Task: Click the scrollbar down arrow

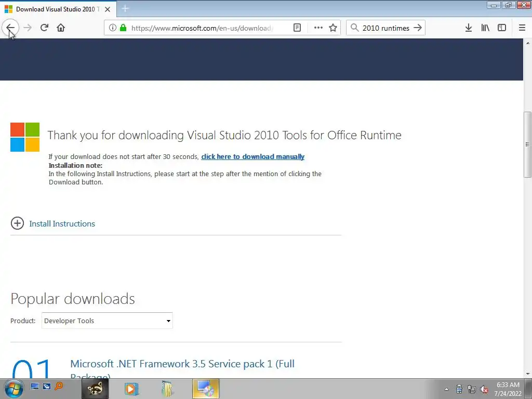Action: coord(527,374)
